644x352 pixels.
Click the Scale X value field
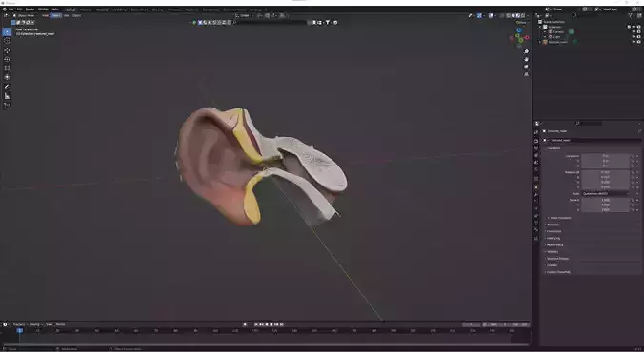click(605, 200)
